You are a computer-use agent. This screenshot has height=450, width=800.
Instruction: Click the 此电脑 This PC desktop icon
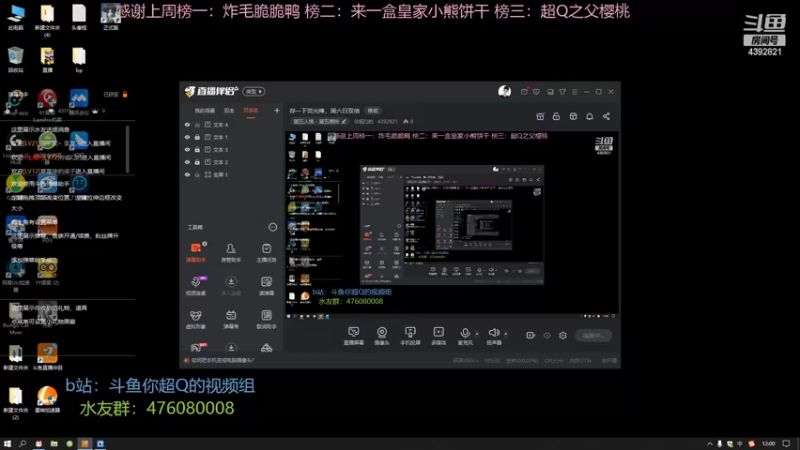point(16,18)
